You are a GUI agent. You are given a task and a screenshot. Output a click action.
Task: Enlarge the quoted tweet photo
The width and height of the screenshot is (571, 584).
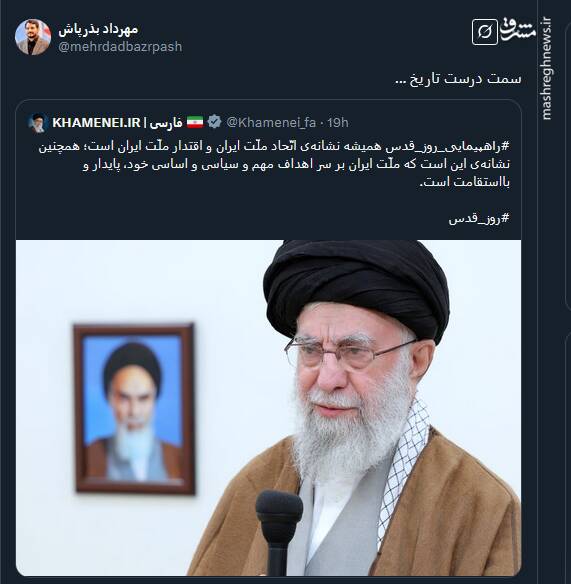click(268, 408)
